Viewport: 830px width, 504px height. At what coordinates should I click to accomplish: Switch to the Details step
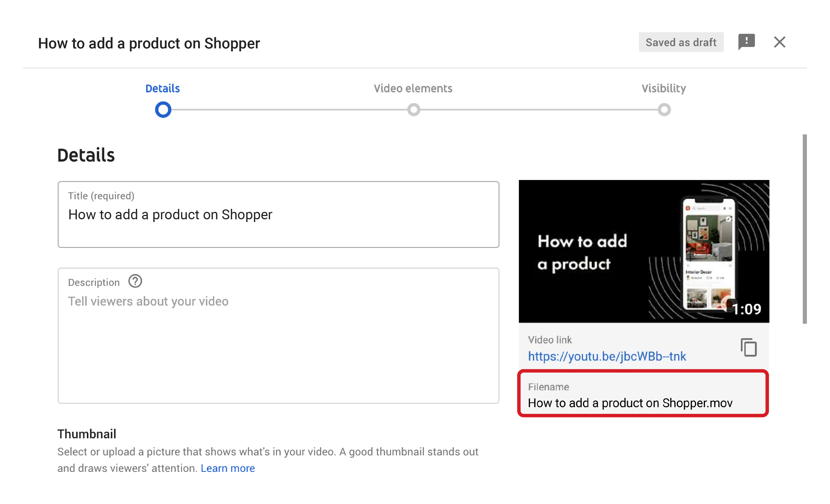(162, 88)
